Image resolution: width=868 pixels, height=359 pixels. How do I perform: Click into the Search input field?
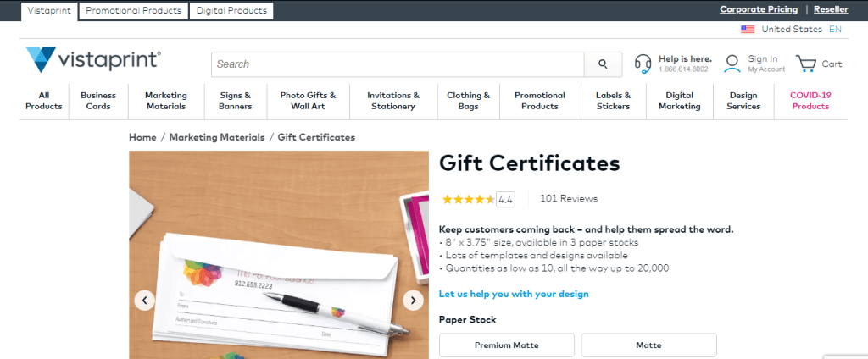coord(398,64)
